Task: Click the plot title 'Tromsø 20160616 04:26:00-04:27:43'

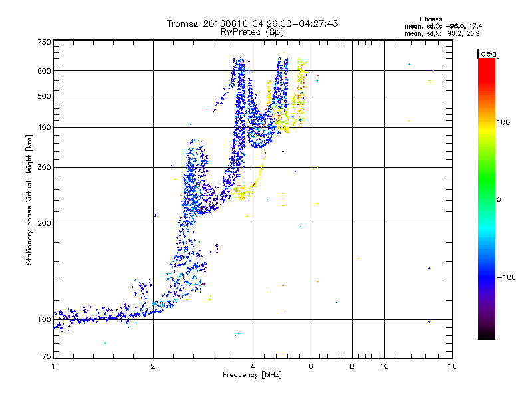Action: tap(252, 23)
